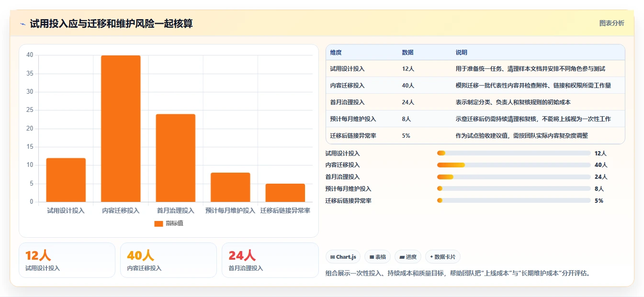644x297 pixels.
Task: Click the x-axis label 迁移后链接异常率
Action: click(x=285, y=211)
